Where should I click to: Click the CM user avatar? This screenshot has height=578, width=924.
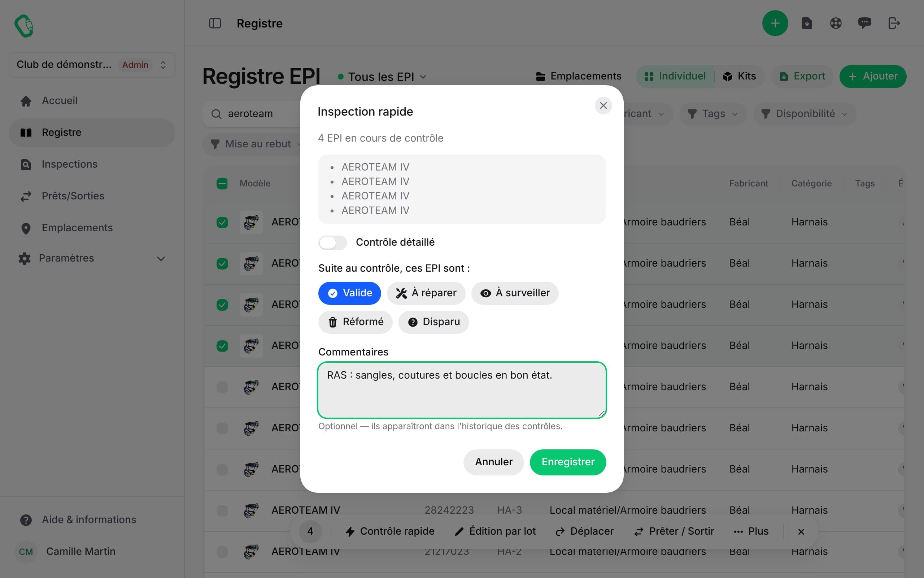point(26,552)
